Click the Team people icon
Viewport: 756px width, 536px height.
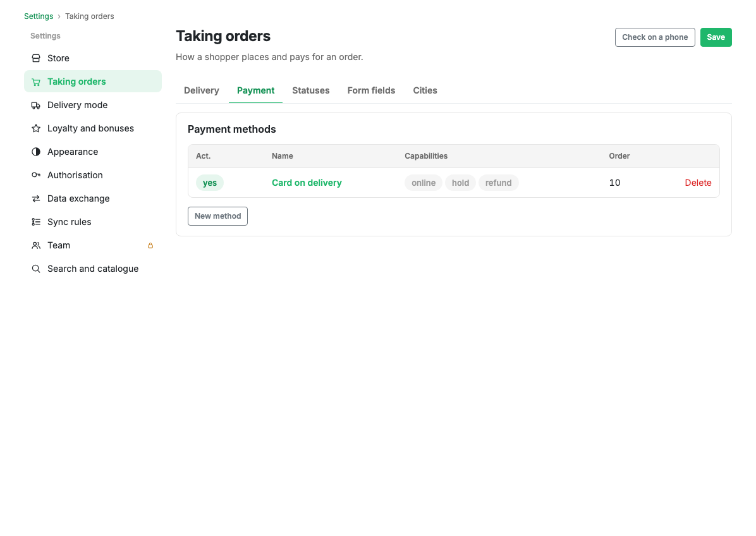click(x=35, y=245)
